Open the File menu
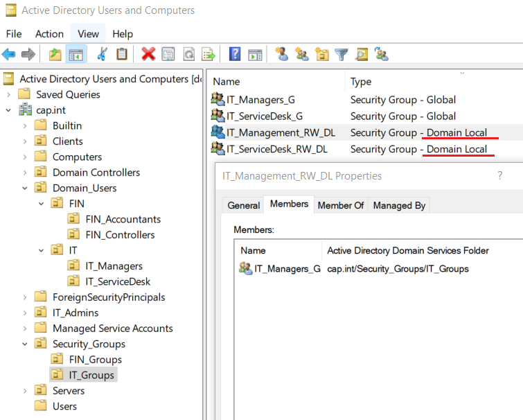This screenshot has height=420, width=523. coord(14,34)
